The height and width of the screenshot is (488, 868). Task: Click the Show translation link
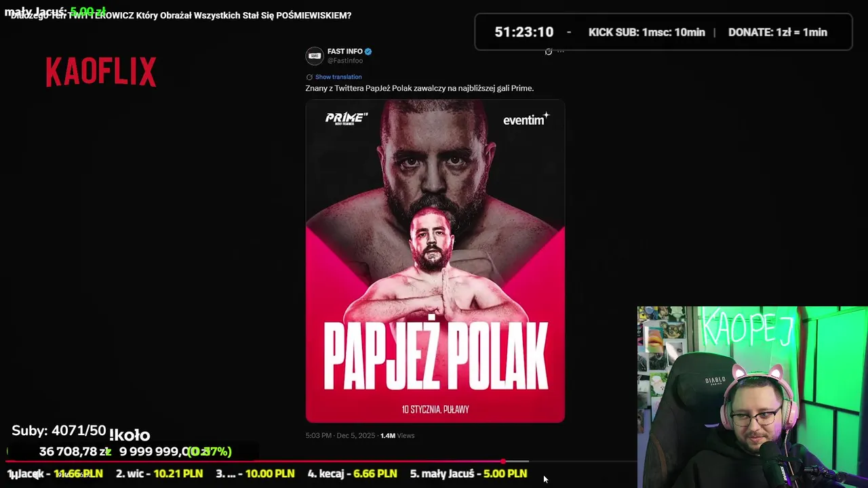338,77
